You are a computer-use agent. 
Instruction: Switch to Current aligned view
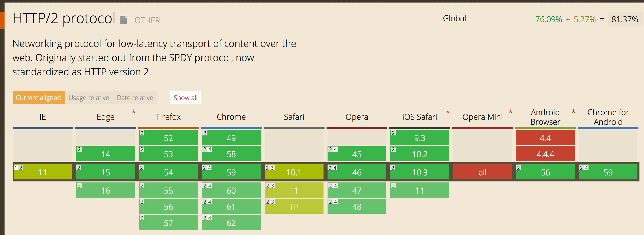click(38, 98)
